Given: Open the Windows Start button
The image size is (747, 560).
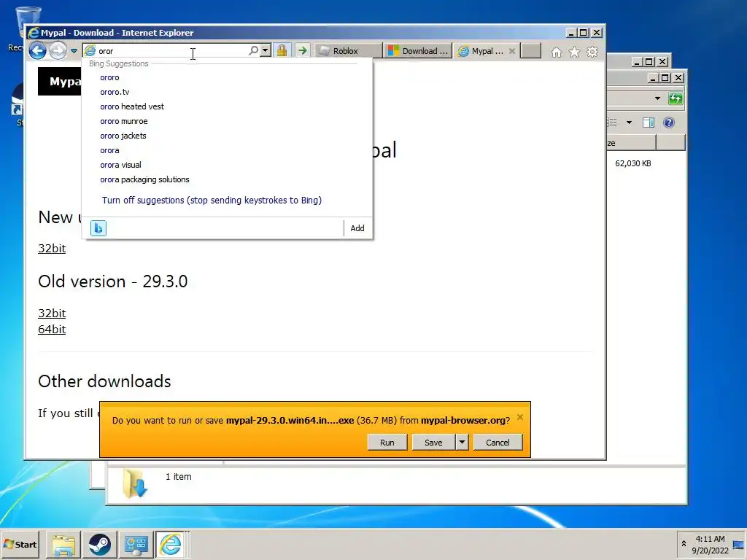Looking at the screenshot, I should 20,544.
